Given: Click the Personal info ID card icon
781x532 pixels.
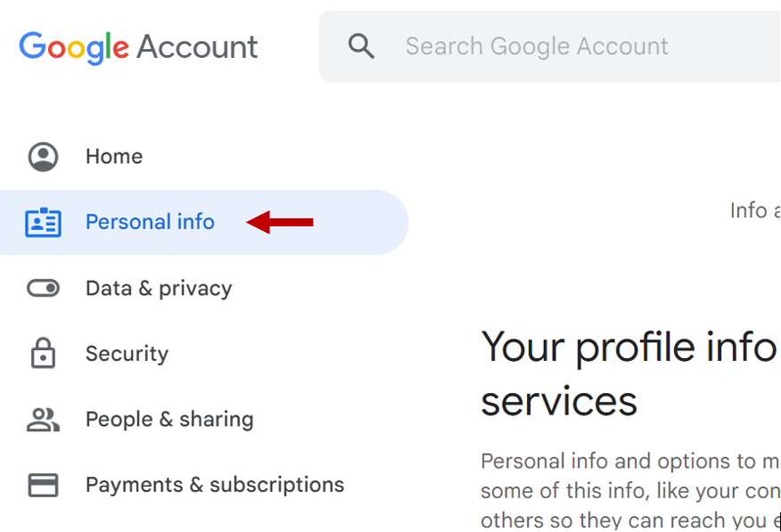Looking at the screenshot, I should coord(43,222).
